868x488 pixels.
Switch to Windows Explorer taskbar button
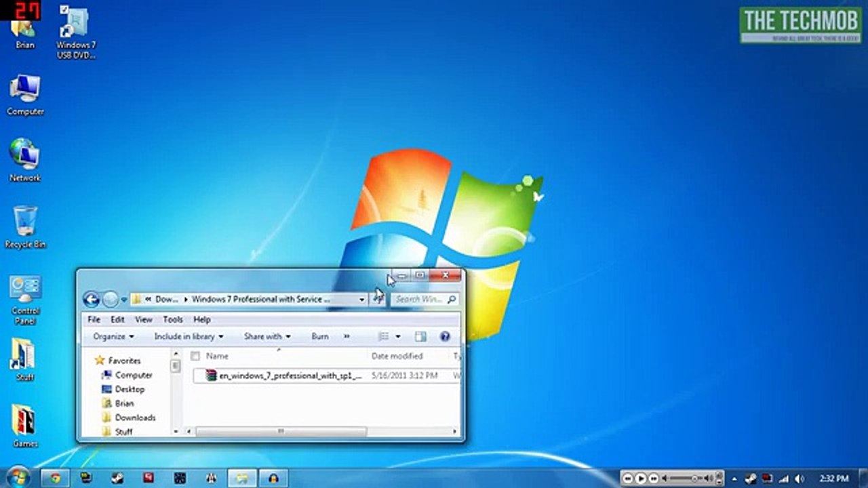pyautogui.click(x=241, y=478)
